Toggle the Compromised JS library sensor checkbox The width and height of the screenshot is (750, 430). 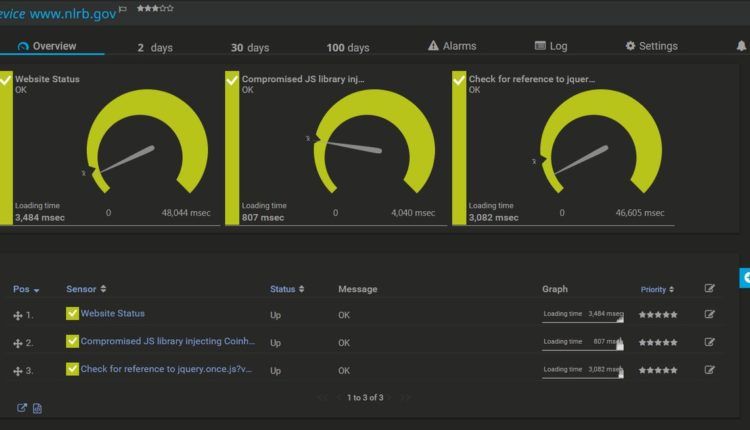click(x=72, y=341)
